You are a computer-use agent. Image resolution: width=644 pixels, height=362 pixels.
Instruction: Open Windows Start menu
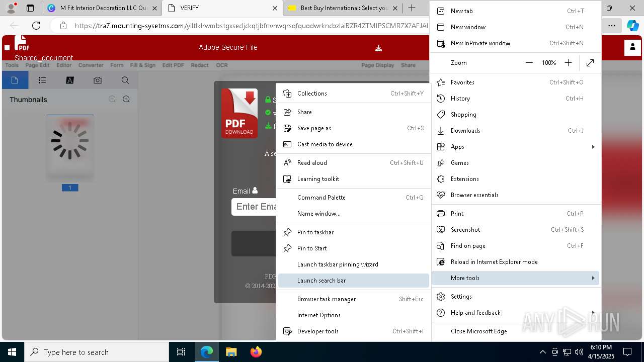pos(12,352)
